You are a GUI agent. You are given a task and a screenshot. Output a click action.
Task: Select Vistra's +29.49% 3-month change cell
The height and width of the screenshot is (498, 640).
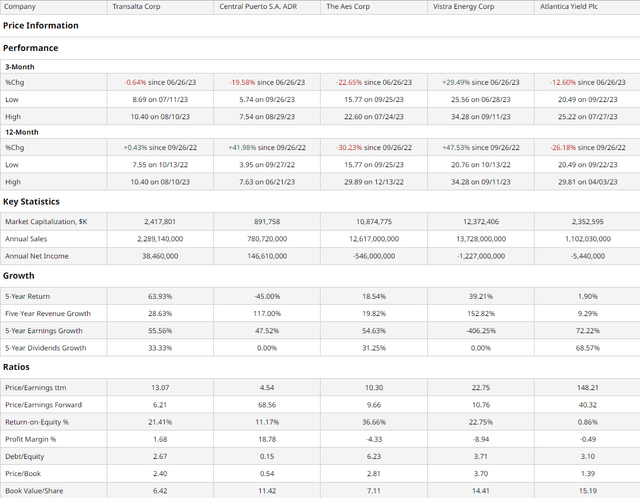(x=481, y=82)
